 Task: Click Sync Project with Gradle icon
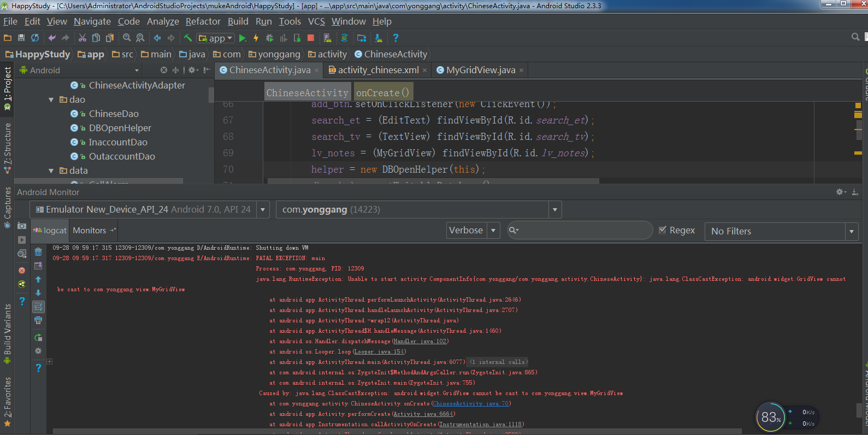pyautogui.click(x=345, y=38)
